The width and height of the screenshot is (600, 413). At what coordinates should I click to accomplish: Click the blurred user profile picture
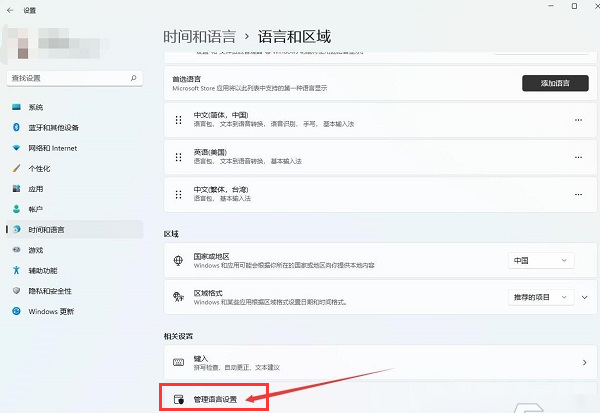click(x=18, y=43)
